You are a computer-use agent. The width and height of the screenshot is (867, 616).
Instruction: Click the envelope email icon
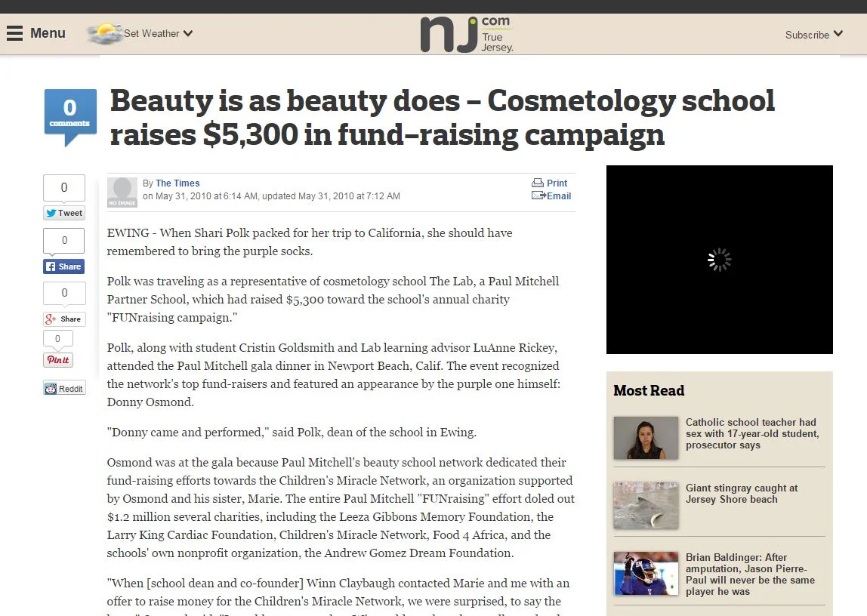coord(538,195)
